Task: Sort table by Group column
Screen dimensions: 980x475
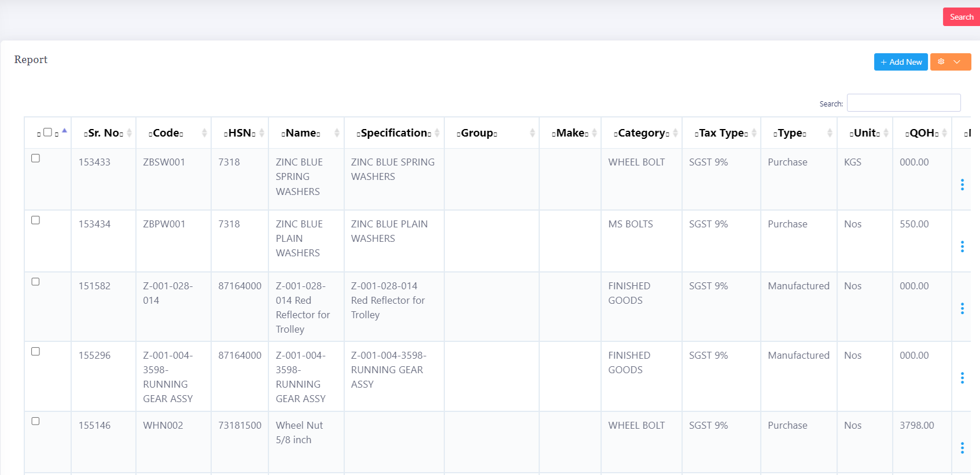Action: pyautogui.click(x=492, y=133)
